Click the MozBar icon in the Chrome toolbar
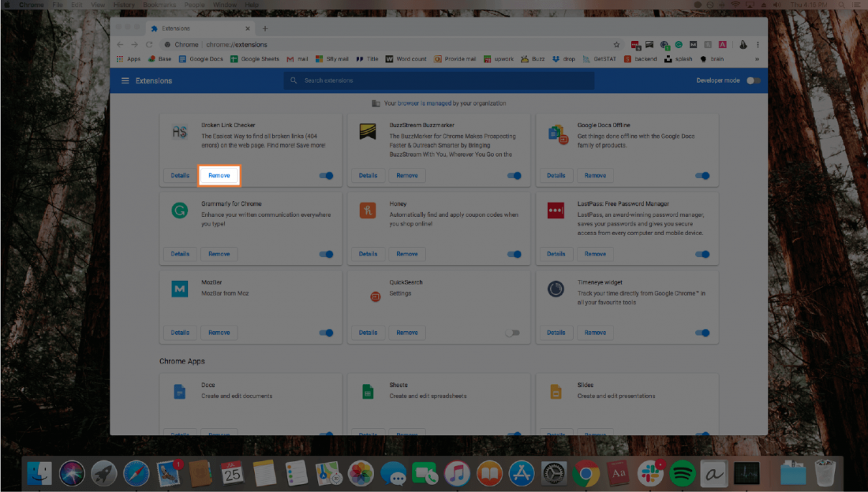868x492 pixels. point(693,44)
